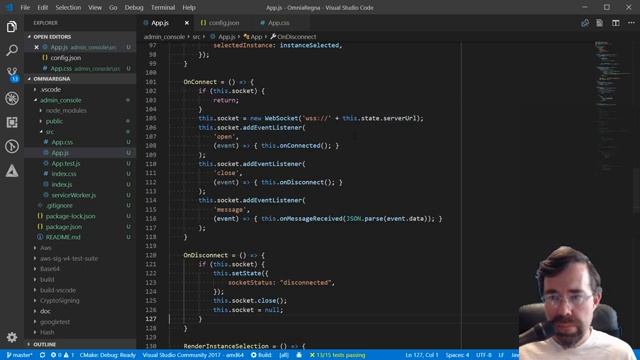Click the code minimap overview
Screen dimensions: 640x360
pos(612,106)
